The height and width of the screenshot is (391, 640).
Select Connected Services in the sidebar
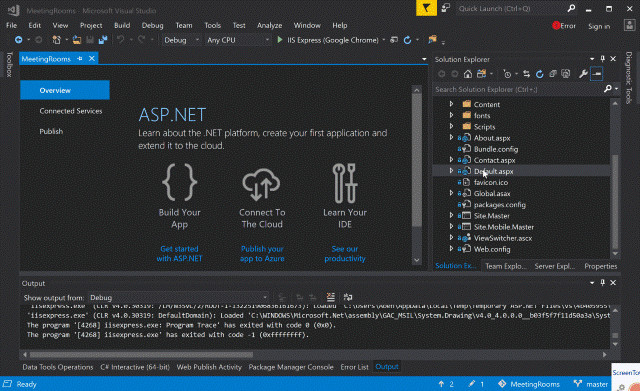click(x=71, y=111)
